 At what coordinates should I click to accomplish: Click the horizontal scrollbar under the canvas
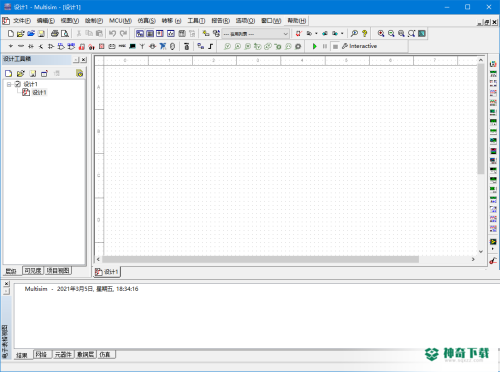pyautogui.click(x=260, y=259)
